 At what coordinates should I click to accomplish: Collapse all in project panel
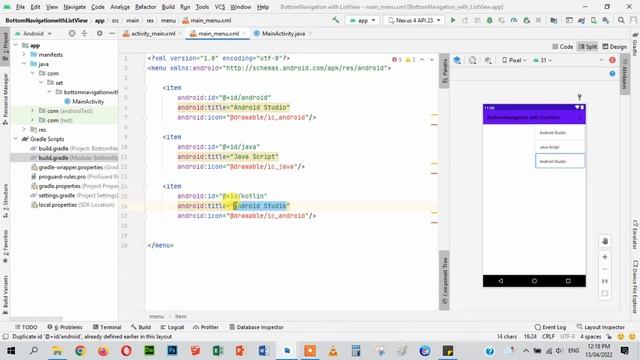coord(84,33)
